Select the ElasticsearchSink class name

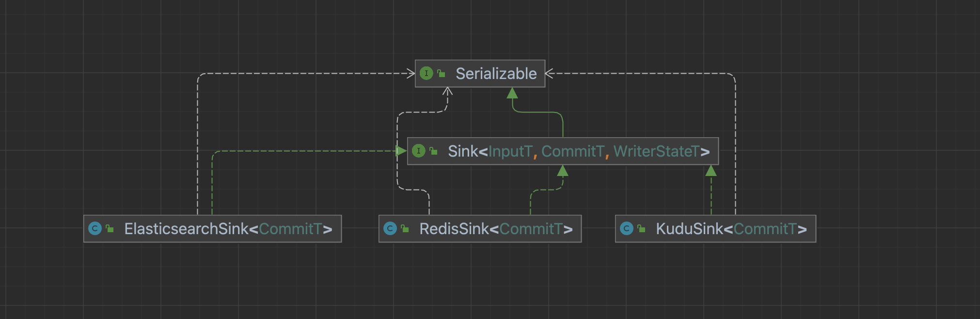pos(186,229)
